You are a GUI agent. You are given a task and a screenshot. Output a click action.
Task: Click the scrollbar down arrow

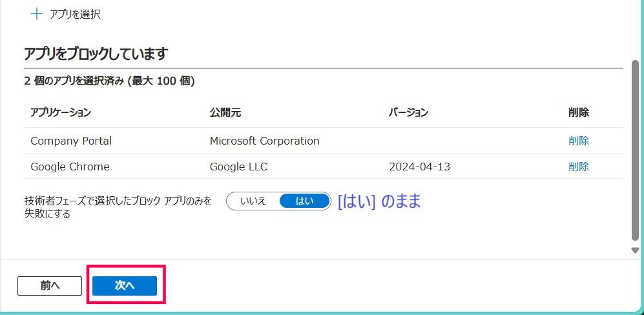[635, 250]
